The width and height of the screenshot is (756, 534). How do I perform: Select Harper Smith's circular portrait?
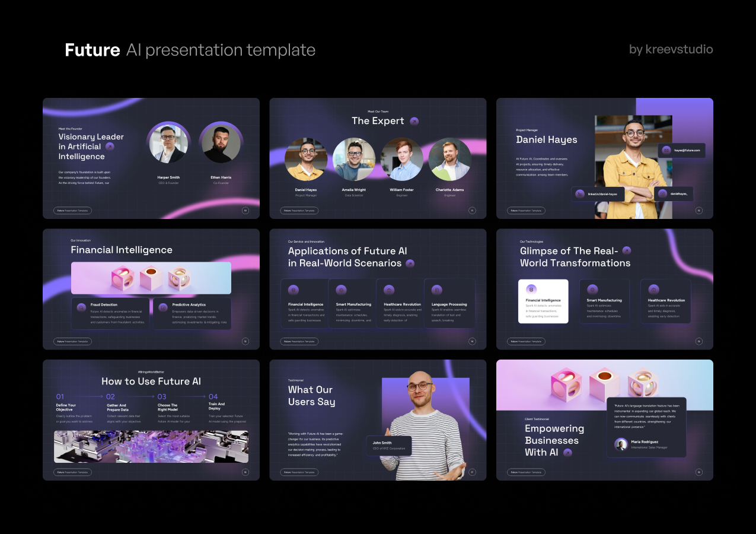point(168,142)
